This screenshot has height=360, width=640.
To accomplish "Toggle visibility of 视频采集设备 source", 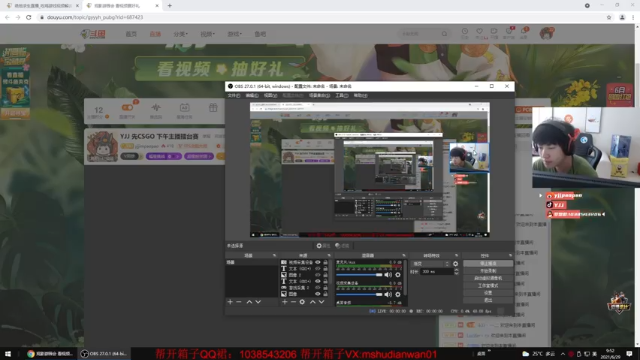I will click(x=318, y=262).
